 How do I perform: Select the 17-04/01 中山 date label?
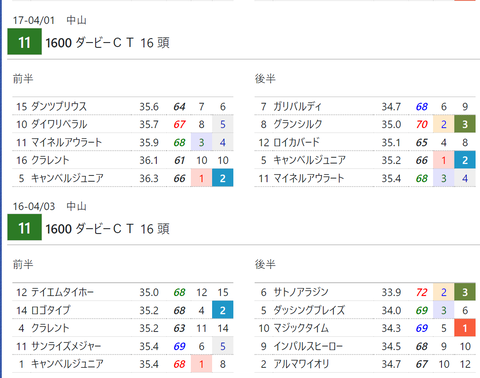tap(50, 20)
